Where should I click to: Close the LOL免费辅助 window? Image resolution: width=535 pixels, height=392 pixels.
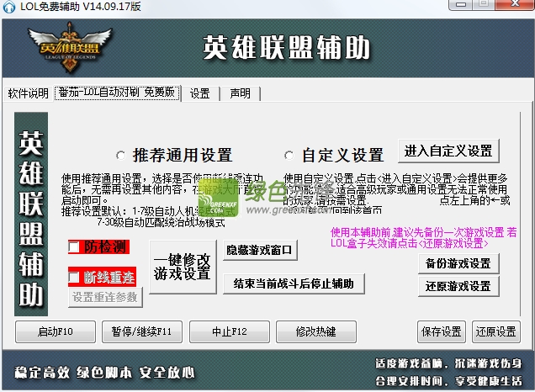[x=515, y=5]
